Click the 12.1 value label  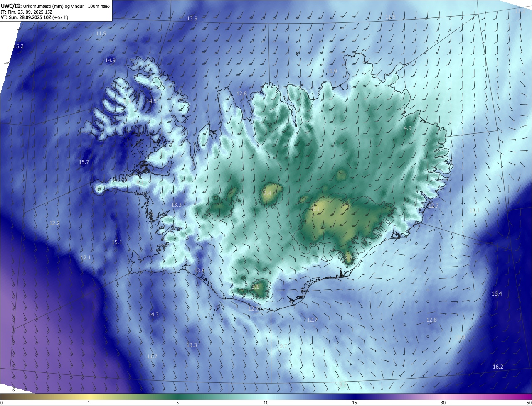(x=86, y=257)
